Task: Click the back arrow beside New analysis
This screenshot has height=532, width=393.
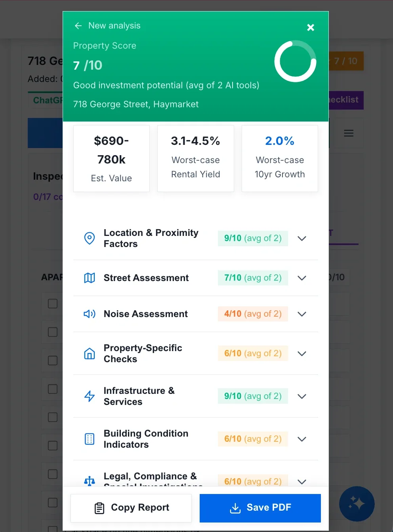Action: tap(78, 26)
